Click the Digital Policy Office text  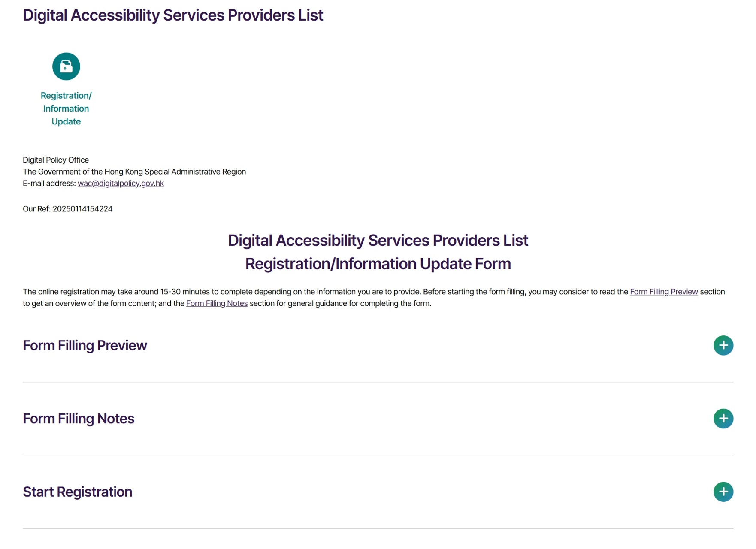[56, 160]
